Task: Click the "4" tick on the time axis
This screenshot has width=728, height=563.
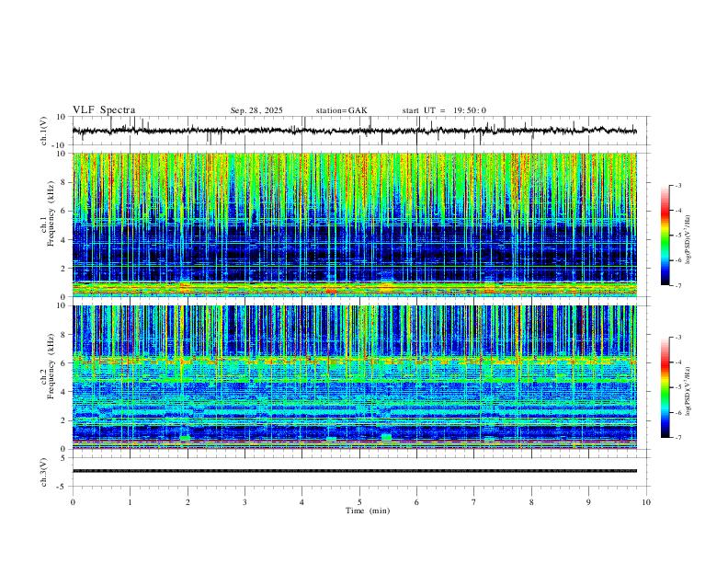Action: [x=301, y=502]
